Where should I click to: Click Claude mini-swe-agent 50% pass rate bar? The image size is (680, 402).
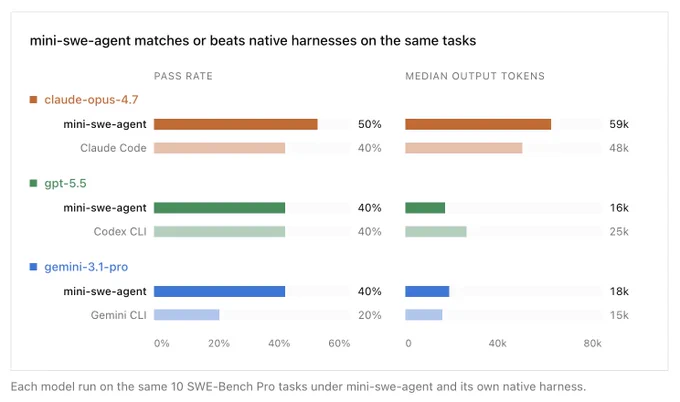point(235,124)
